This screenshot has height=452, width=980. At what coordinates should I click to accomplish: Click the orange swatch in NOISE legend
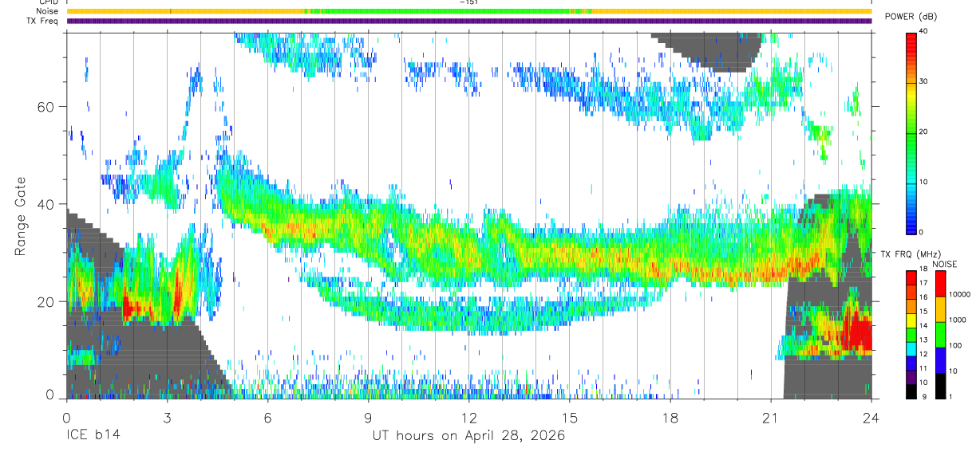(x=940, y=309)
